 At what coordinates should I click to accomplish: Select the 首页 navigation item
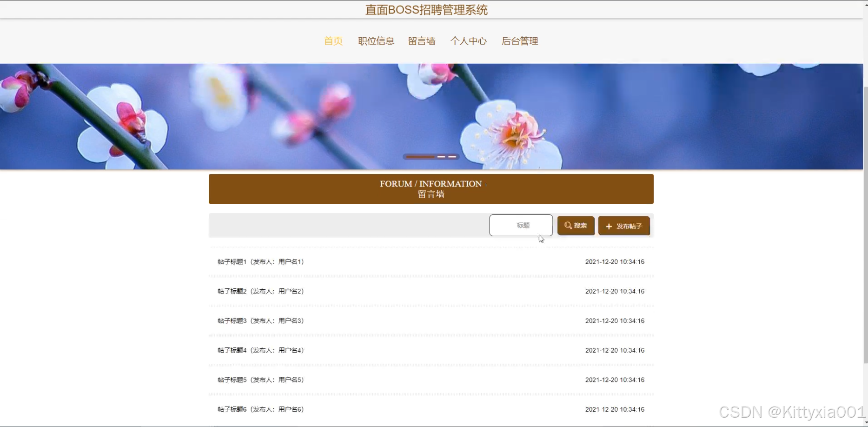pos(333,41)
